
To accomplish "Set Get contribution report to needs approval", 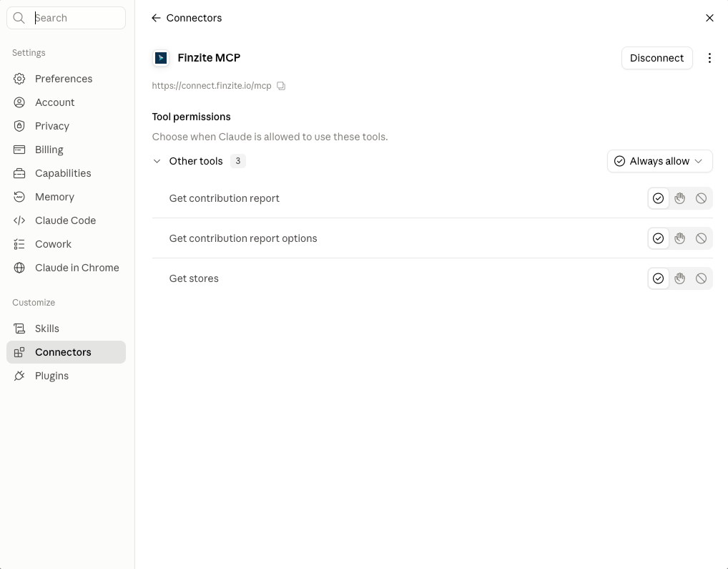I will 679,198.
